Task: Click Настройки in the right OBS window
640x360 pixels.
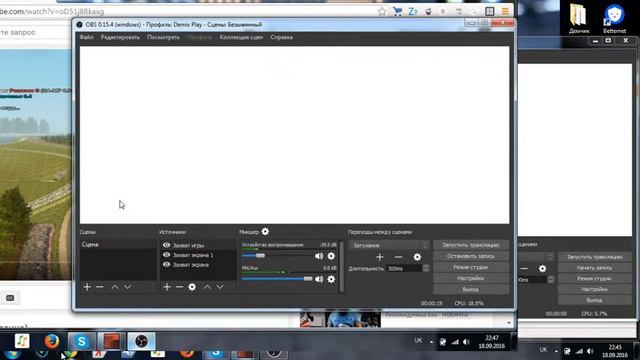Action: pos(595,289)
